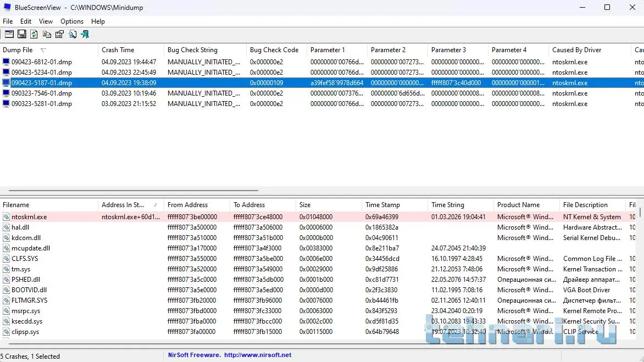644x362 pixels.
Task: Click the Copy Selected Items toolbar icon
Action: pyautogui.click(x=47, y=34)
